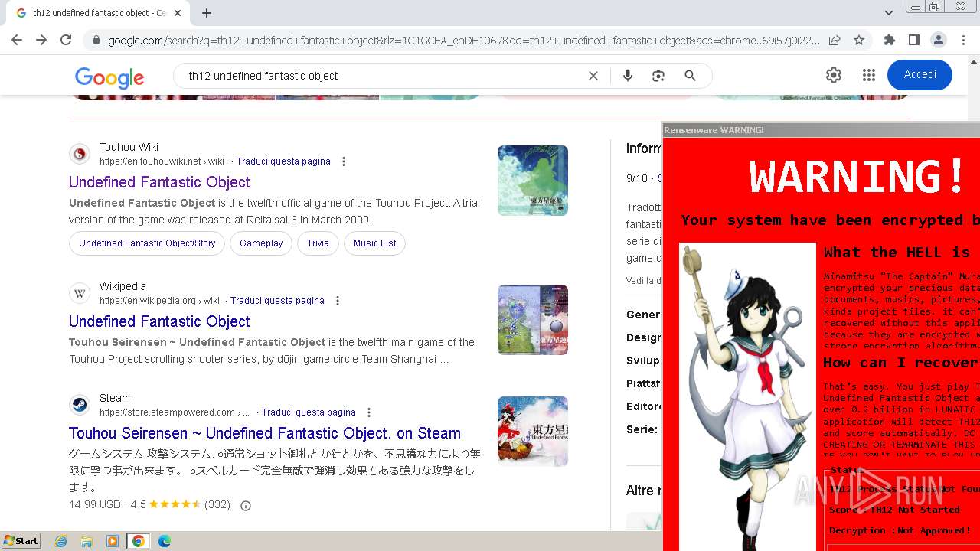Open the Windows Start menu
The height and width of the screenshot is (551, 980).
pyautogui.click(x=21, y=541)
